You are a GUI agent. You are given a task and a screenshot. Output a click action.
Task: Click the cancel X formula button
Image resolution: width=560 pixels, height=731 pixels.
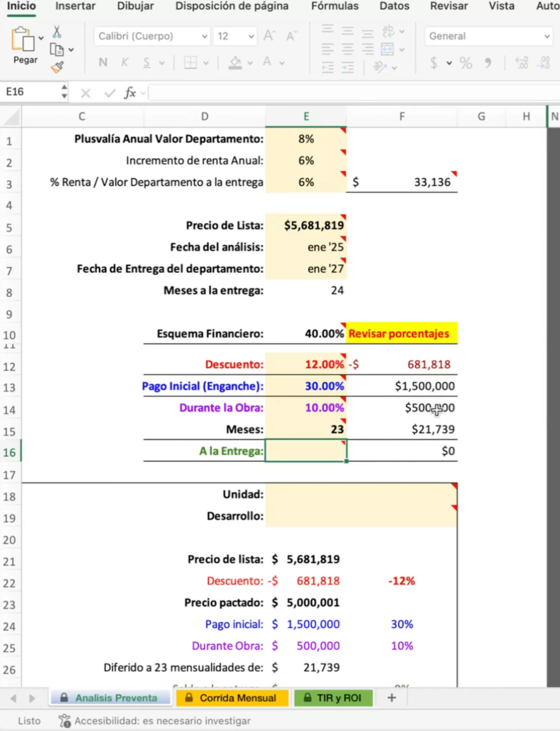(86, 93)
